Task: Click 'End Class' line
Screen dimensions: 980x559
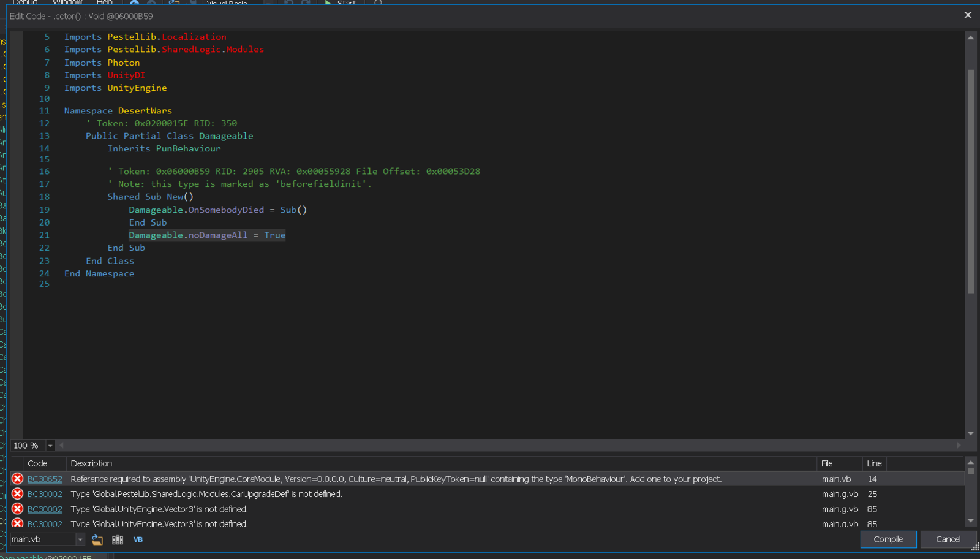Action: (110, 261)
